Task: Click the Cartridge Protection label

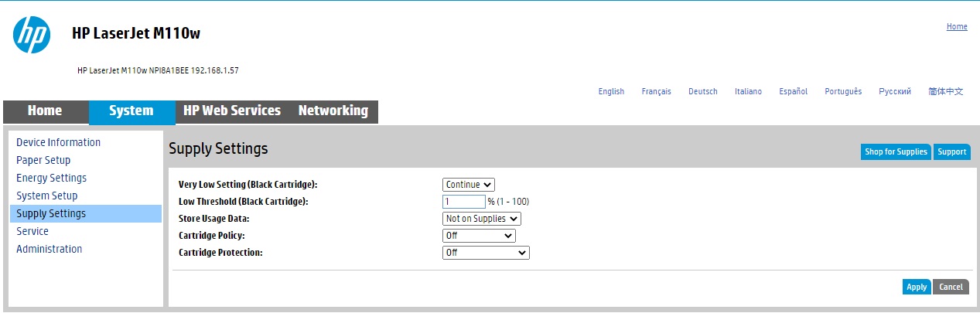Action: [x=220, y=253]
